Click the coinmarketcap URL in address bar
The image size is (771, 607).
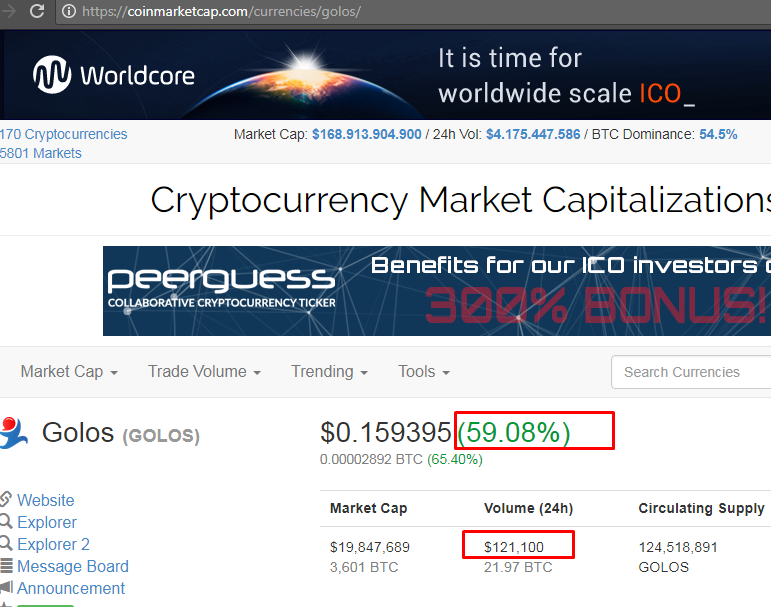[221, 11]
